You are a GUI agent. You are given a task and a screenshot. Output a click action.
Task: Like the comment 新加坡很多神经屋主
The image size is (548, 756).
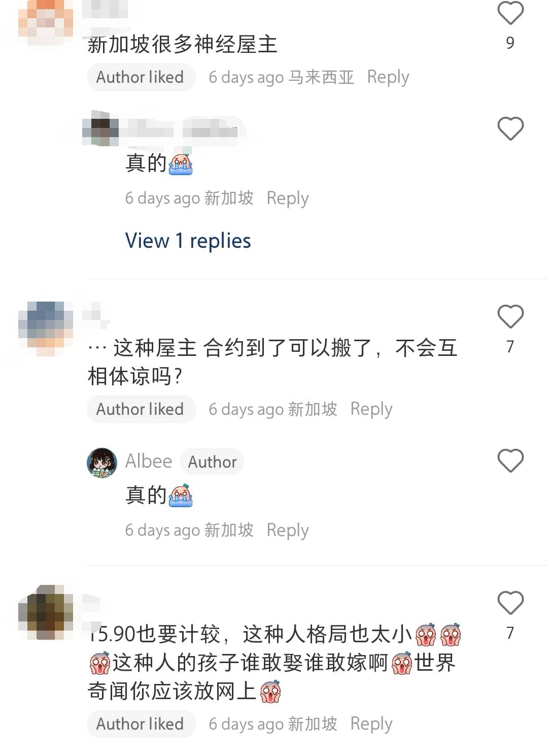point(510,13)
